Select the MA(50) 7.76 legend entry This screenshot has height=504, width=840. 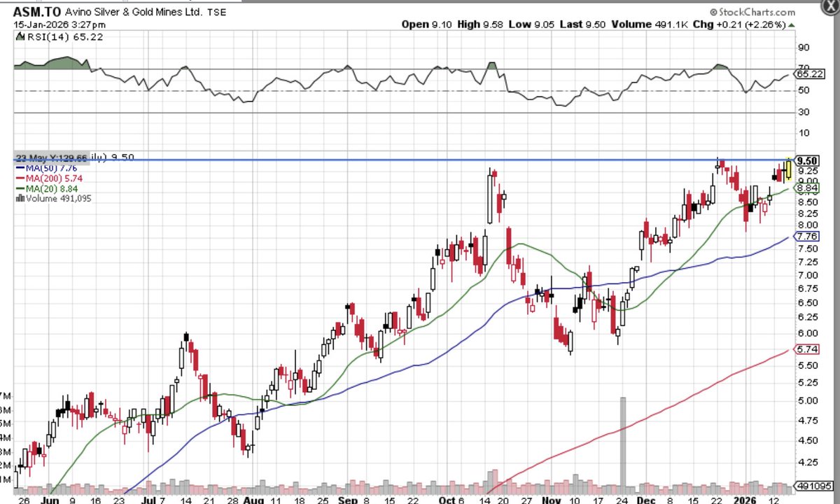(x=46, y=168)
